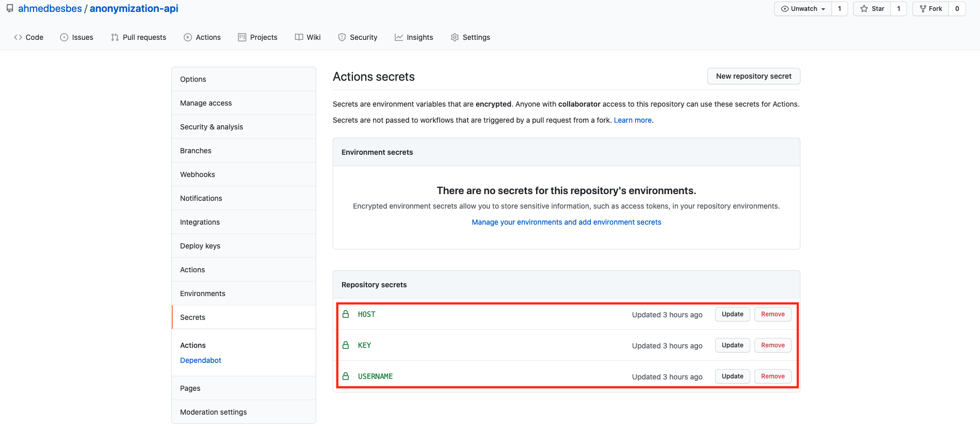Screen dimensions: 980x440
Task: Switch to the Wiki tab
Action: (308, 37)
